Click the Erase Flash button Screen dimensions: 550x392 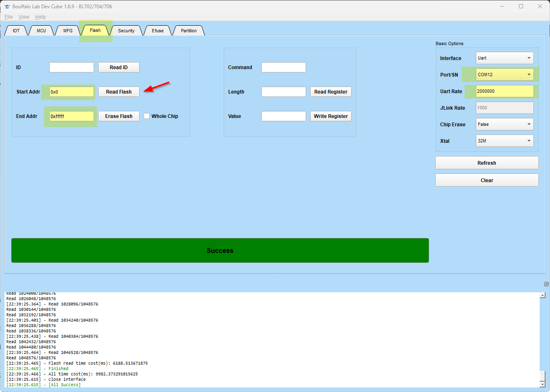click(119, 116)
